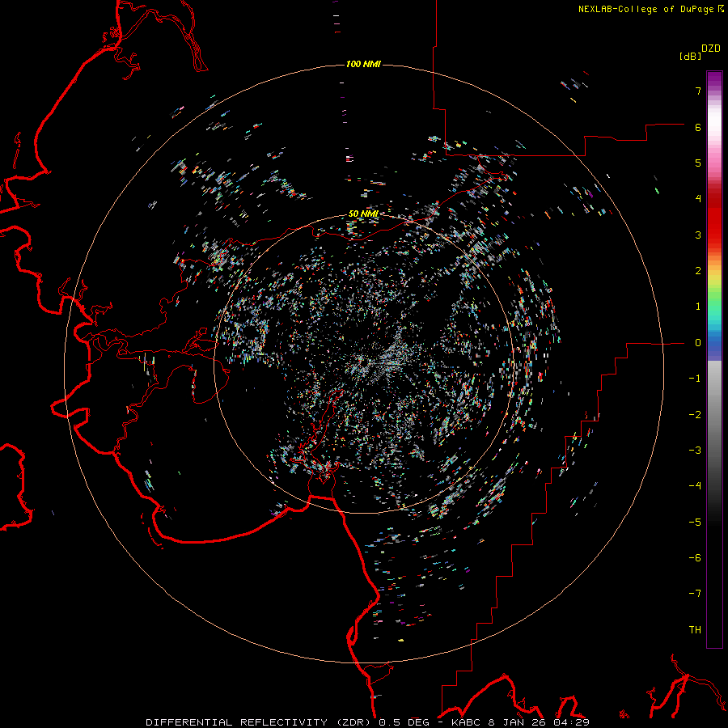
Task: Click the 04:29 timestamp in the caption
Action: (572, 722)
